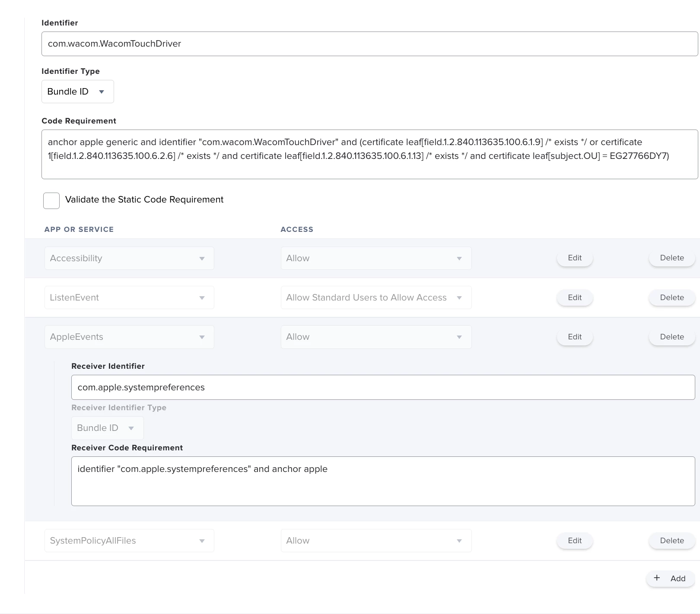Edit the SystemPolicyAllFiles row
The width and height of the screenshot is (700, 614).
575,541
